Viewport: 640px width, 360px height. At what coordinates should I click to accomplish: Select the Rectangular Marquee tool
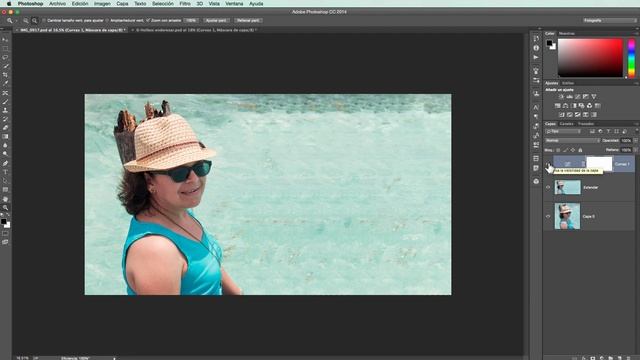point(5,49)
